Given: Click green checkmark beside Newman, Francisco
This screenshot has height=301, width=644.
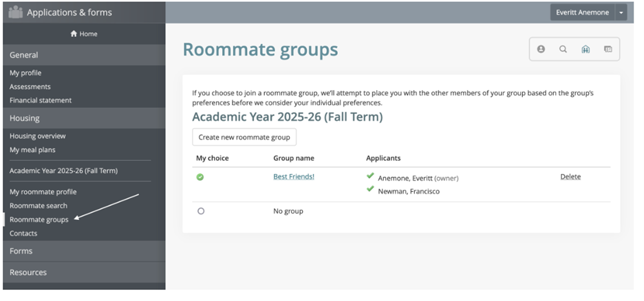Looking at the screenshot, I should tap(371, 190).
